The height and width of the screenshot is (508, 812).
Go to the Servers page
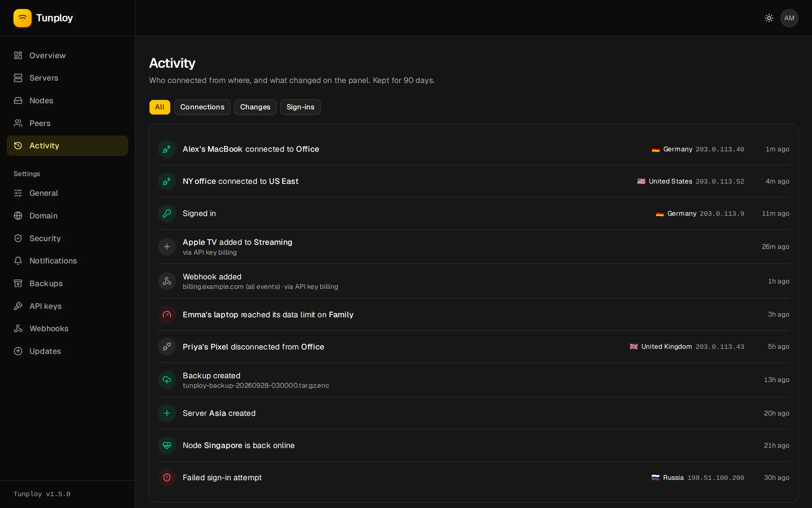[67, 78]
